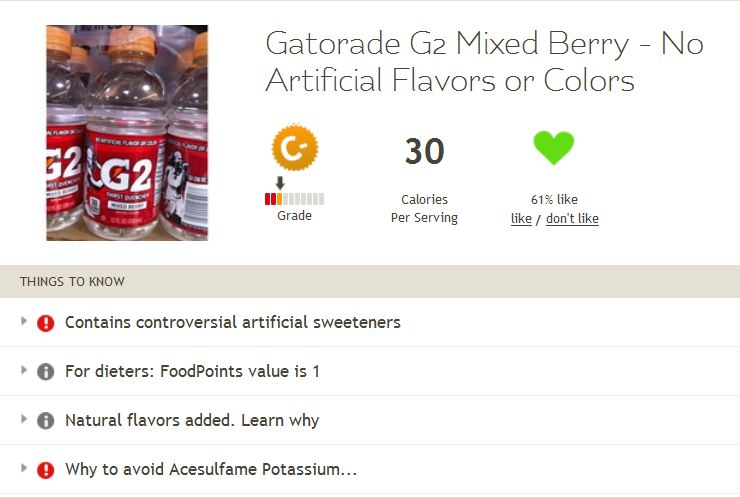This screenshot has width=740, height=497.
Task: Click the orange C- grade badge
Action: (x=295, y=147)
